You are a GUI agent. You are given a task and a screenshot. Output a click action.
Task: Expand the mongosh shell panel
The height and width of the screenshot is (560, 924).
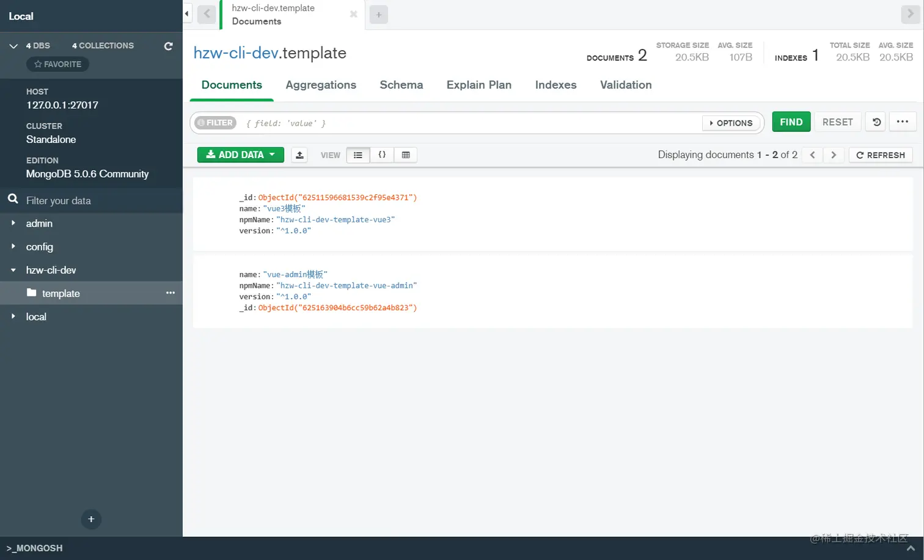(x=911, y=548)
